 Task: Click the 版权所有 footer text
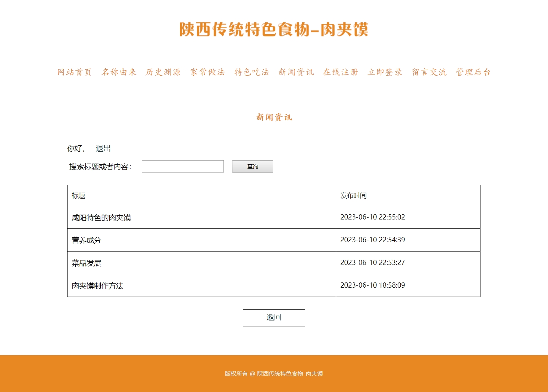pos(274,374)
